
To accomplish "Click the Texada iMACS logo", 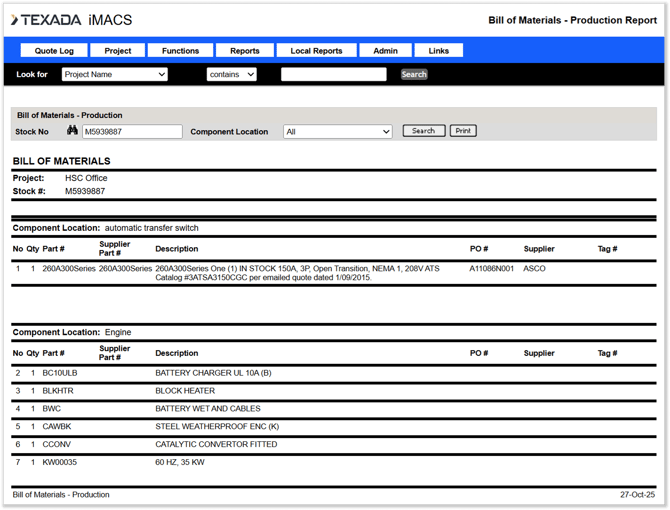I will (71, 20).
